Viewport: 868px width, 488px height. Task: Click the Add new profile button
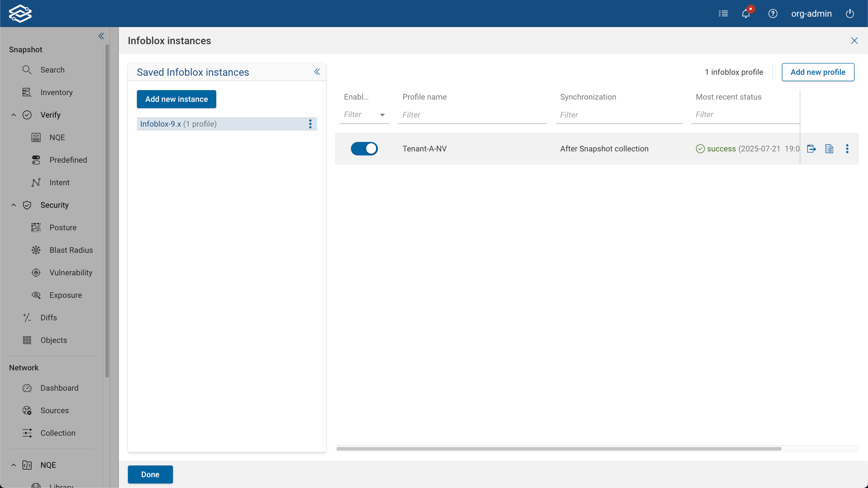(x=818, y=72)
